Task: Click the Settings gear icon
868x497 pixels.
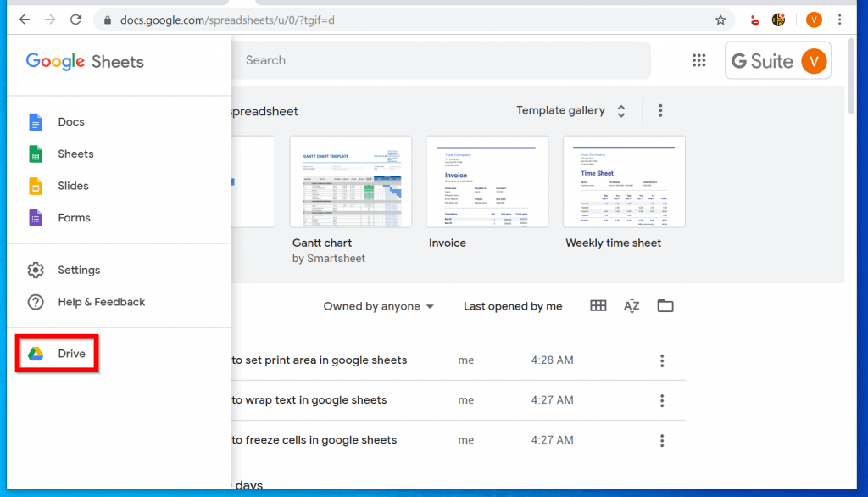Action: pos(36,270)
